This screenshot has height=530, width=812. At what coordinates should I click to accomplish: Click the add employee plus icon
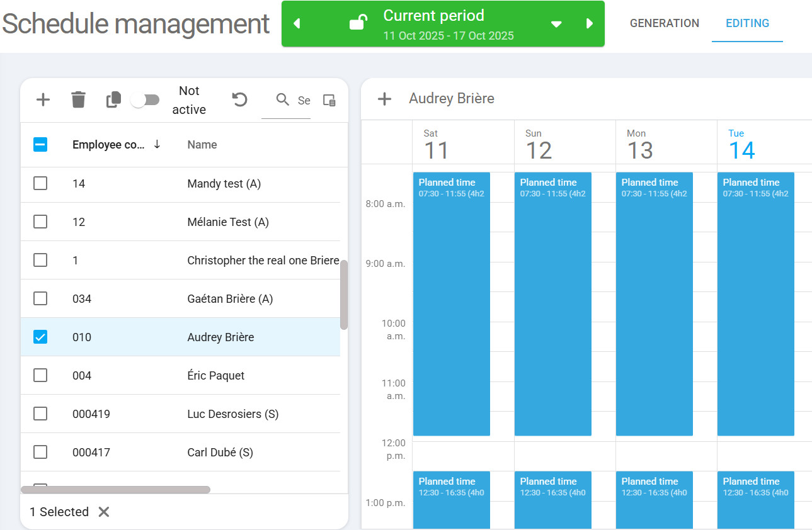pos(43,99)
